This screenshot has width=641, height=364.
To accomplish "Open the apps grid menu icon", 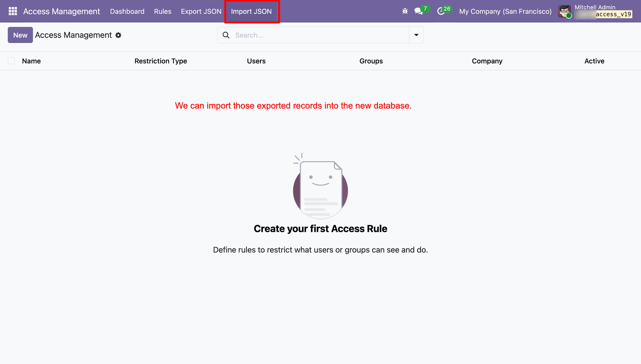I will 13,11.
